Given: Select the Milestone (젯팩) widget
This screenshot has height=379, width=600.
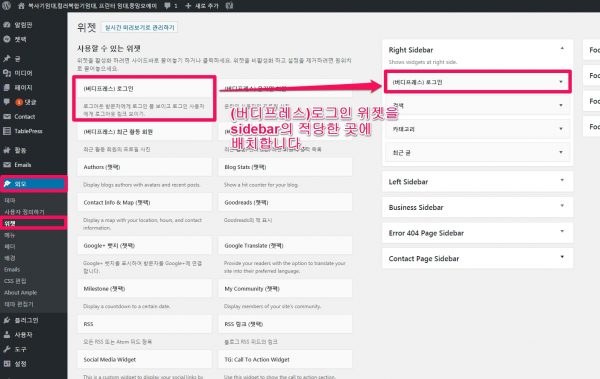Looking at the screenshot, I should pyautogui.click(x=144, y=289).
